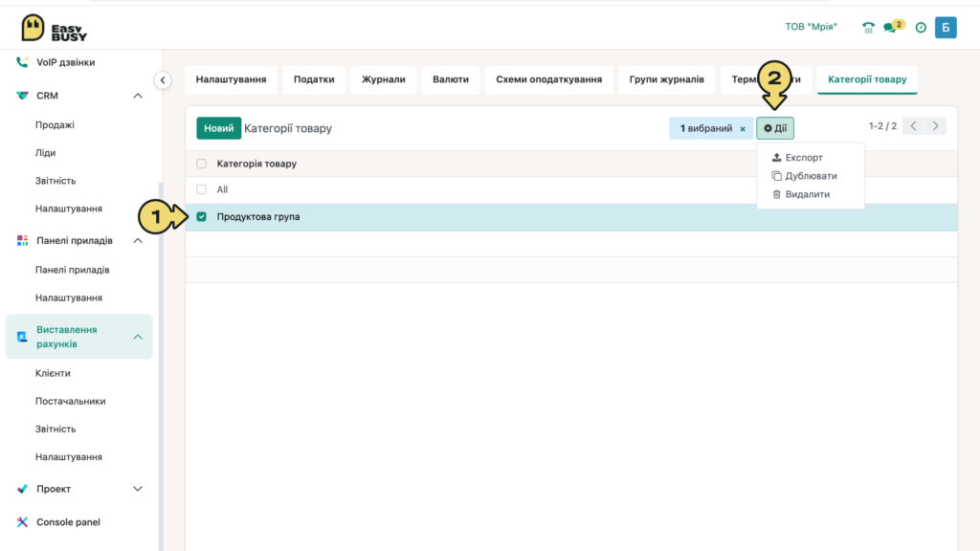Screen dimensions: 980x551
Task: Open Звітність under CRM
Action: (56, 181)
